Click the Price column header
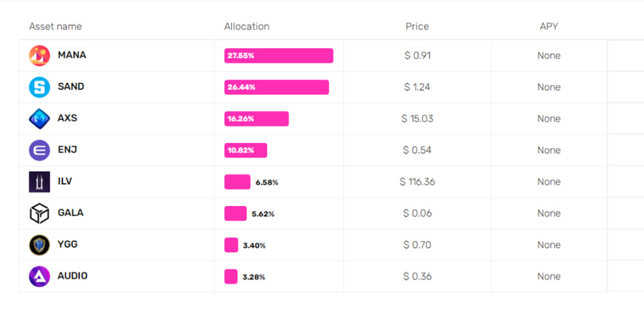The width and height of the screenshot is (644, 322). pos(417,26)
